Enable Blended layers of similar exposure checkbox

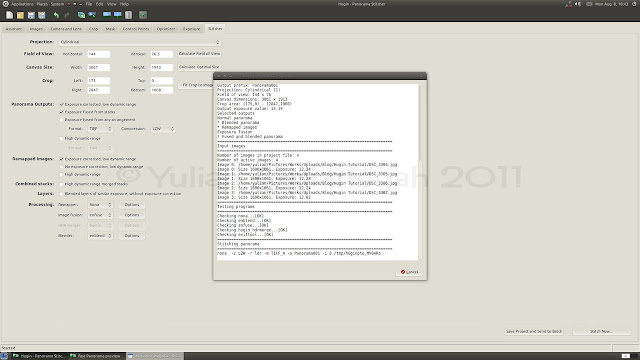tap(62, 193)
